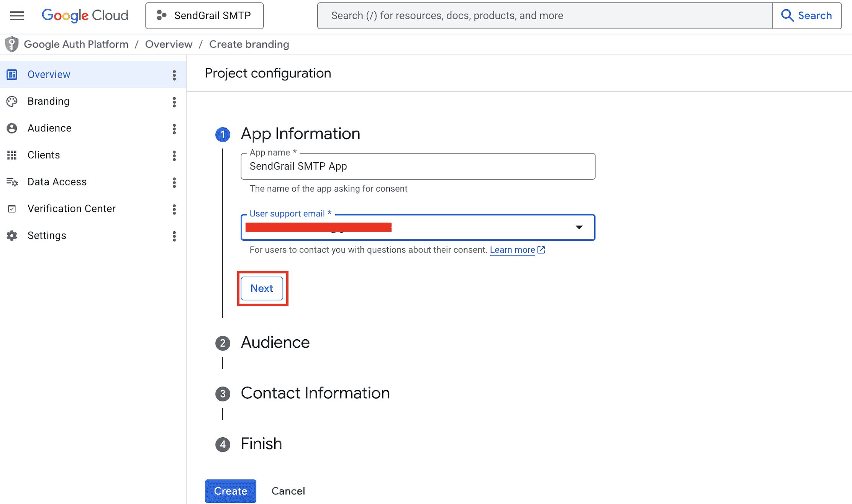
Task: Open Clients in the sidebar
Action: pyautogui.click(x=93, y=155)
